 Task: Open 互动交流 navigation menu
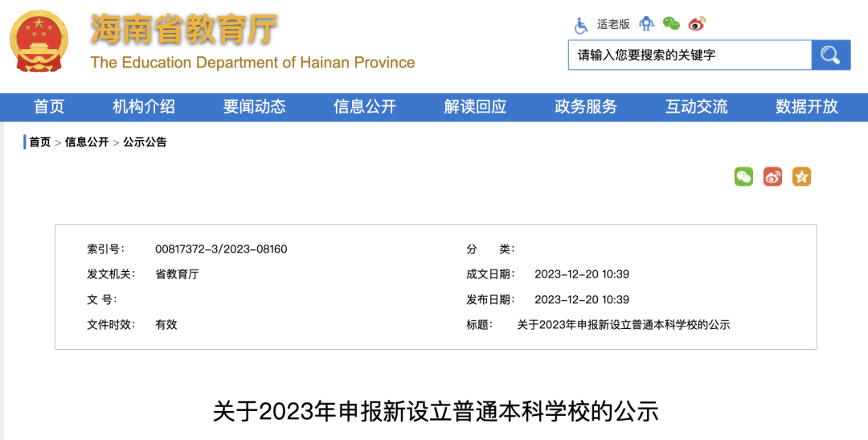click(x=696, y=107)
